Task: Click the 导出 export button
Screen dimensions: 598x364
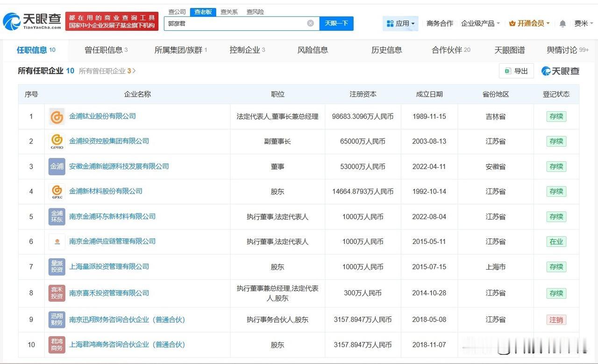Action: [x=516, y=71]
